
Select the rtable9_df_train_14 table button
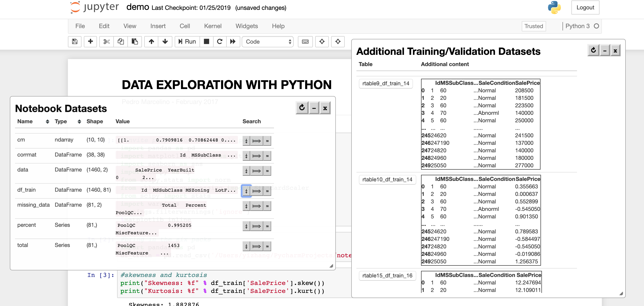click(x=386, y=83)
